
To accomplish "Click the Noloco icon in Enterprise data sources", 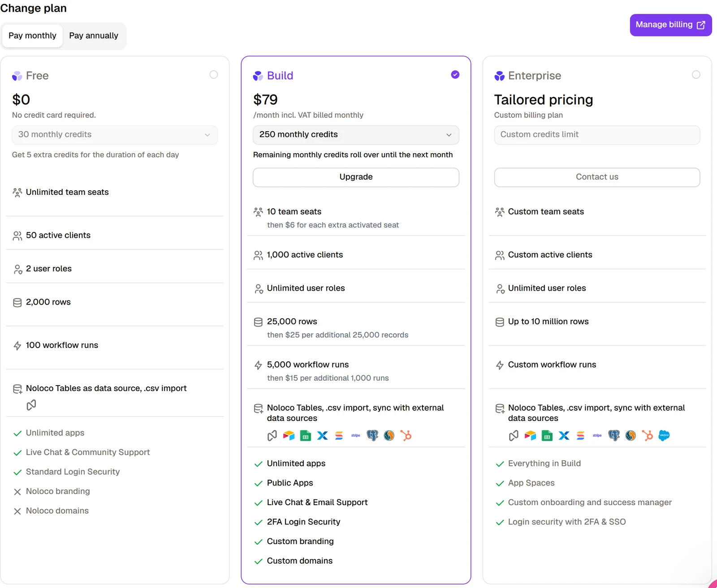I will pyautogui.click(x=514, y=435).
